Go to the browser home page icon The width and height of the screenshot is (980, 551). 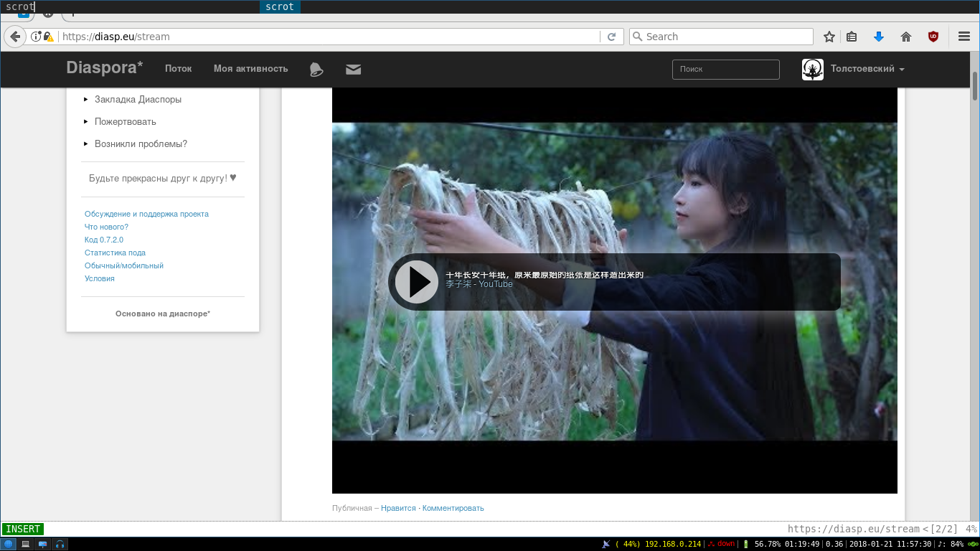click(x=905, y=37)
